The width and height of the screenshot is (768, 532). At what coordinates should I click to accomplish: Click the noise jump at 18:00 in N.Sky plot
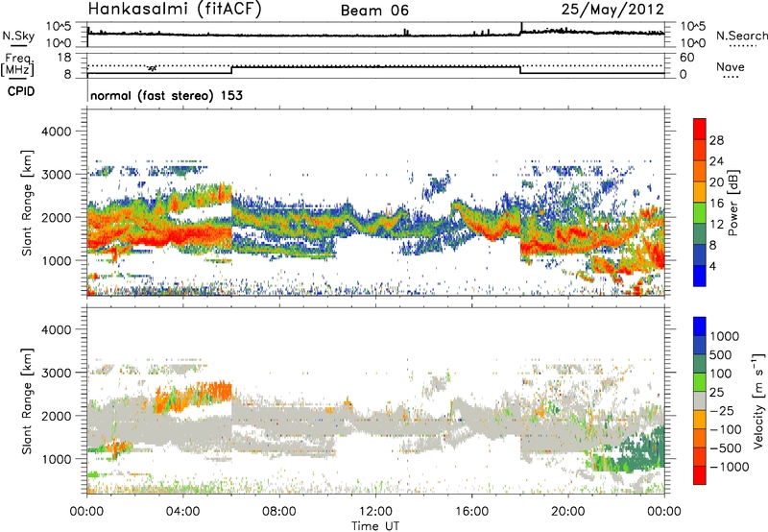pyautogui.click(x=521, y=29)
